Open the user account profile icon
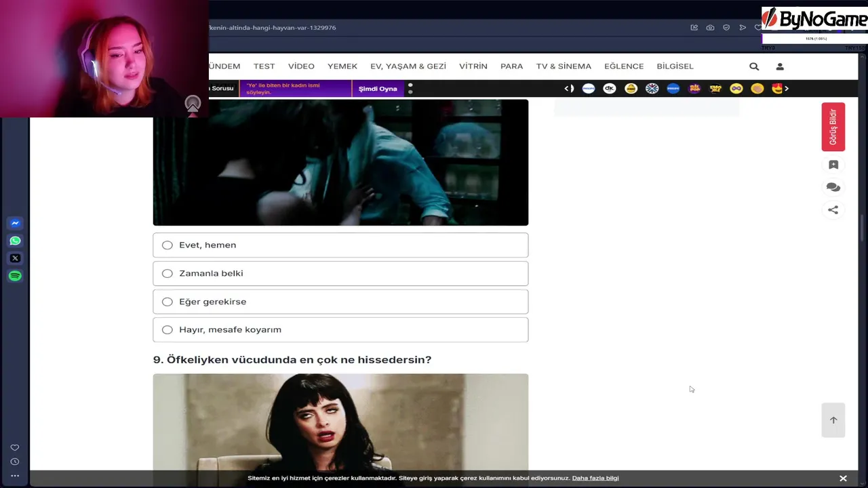The height and width of the screenshot is (488, 868). tap(780, 66)
